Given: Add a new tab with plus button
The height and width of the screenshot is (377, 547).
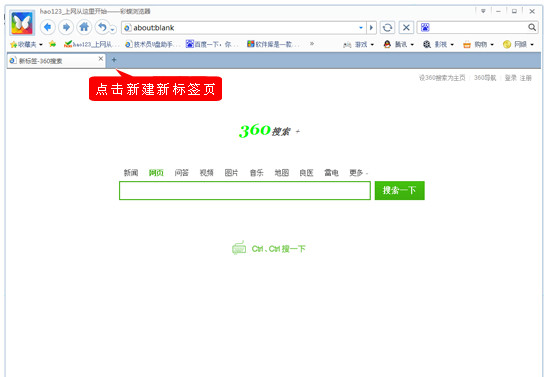Looking at the screenshot, I should click(114, 60).
